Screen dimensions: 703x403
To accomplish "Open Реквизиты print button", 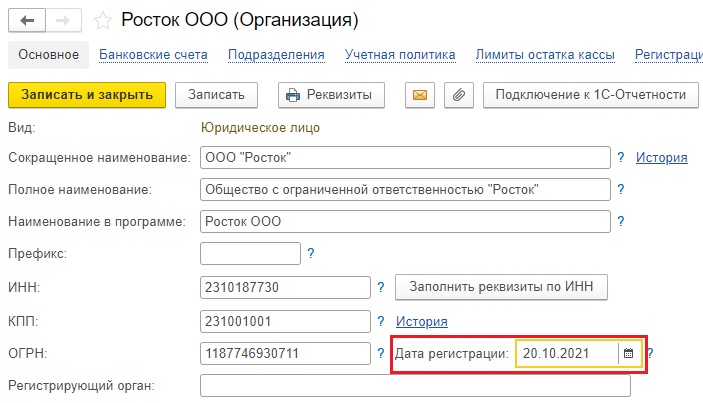I will [331, 95].
